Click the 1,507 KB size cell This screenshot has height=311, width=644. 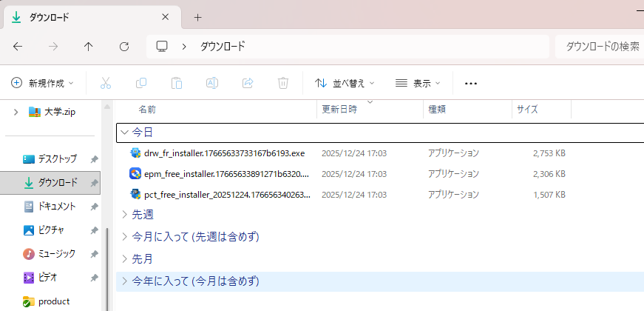[549, 194]
